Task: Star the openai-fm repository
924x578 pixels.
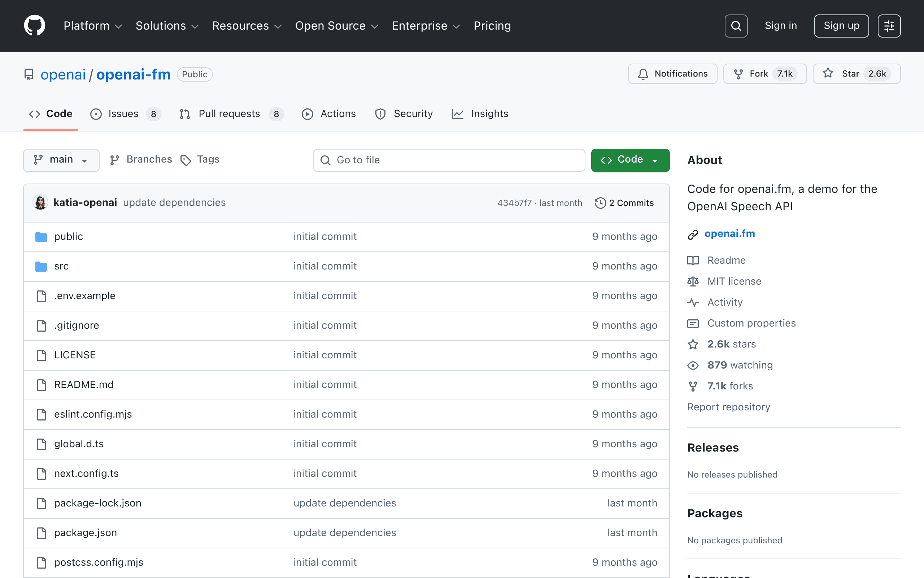Action: 857,74
